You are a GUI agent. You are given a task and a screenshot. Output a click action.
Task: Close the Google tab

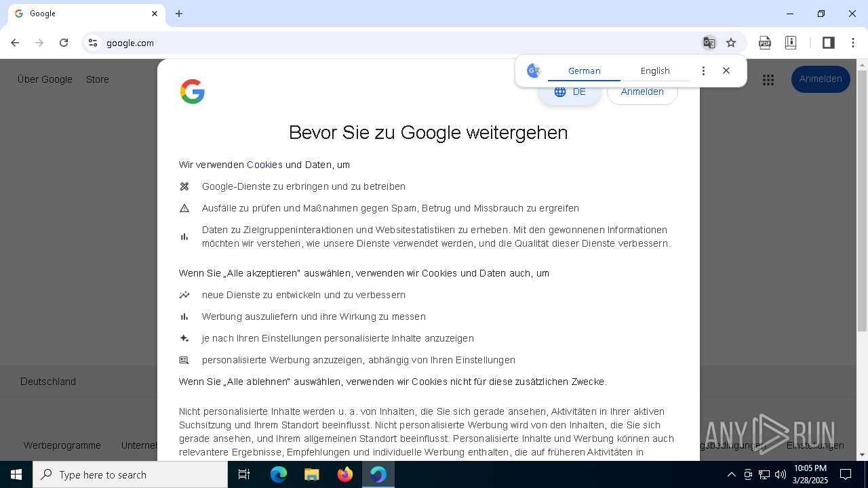(155, 14)
